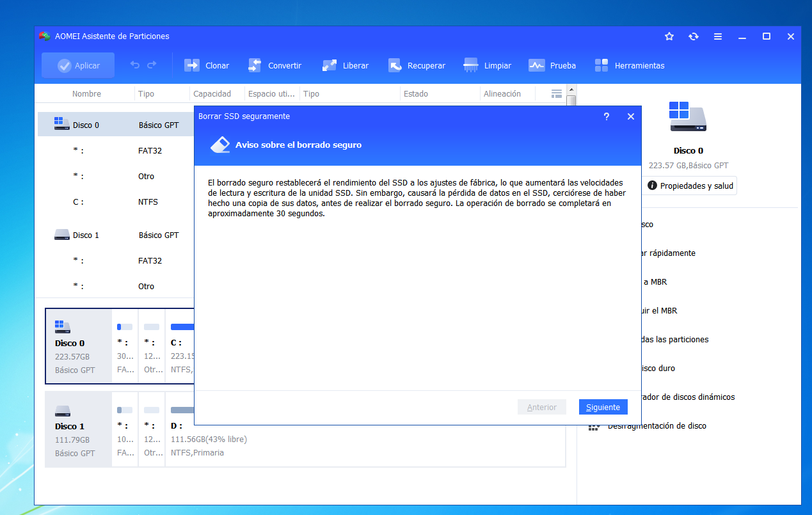Click the Disco 0 block in disk map

[x=79, y=346]
